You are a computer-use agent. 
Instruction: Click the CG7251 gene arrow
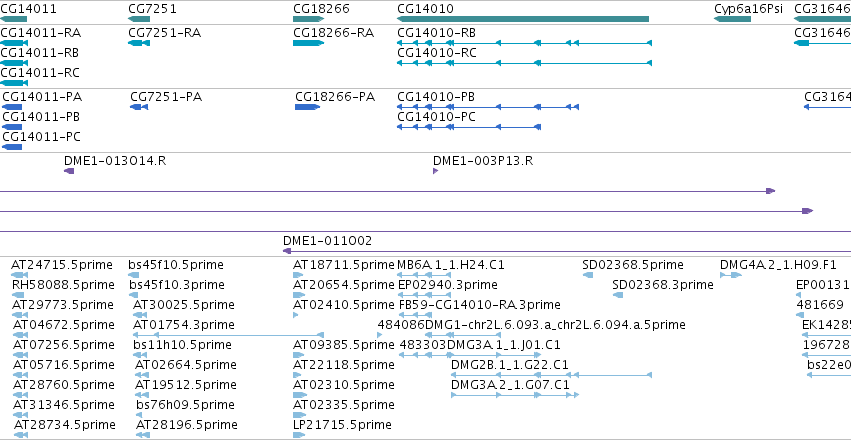click(139, 19)
